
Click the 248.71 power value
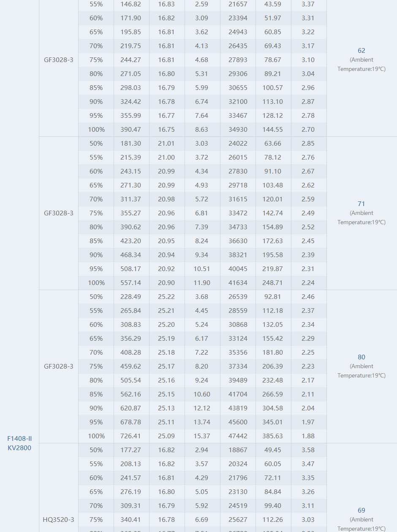pyautogui.click(x=273, y=283)
